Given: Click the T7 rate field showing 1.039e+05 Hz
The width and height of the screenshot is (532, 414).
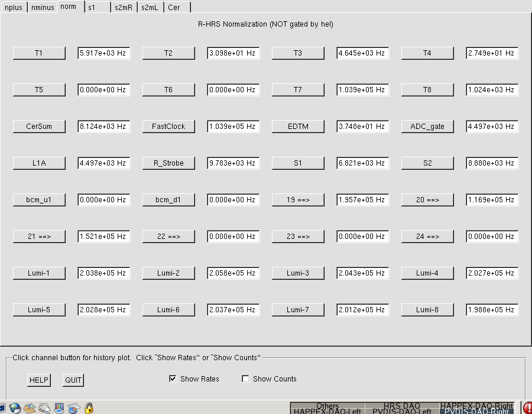Looking at the screenshot, I should (363, 89).
